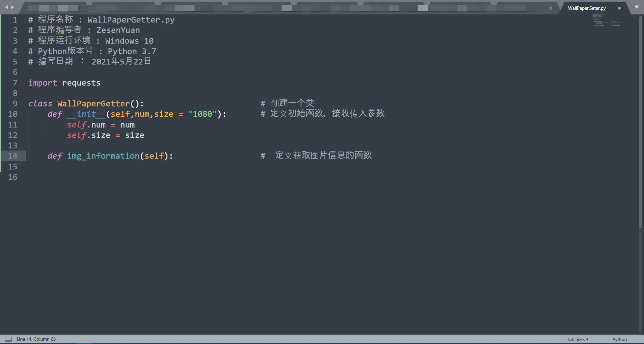Open the Tab Size: 4 selector
The image size is (644, 344).
(x=577, y=339)
